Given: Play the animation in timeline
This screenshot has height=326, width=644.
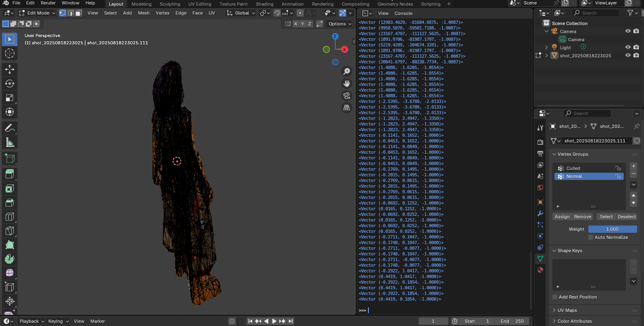Looking at the screenshot, I should (x=274, y=321).
